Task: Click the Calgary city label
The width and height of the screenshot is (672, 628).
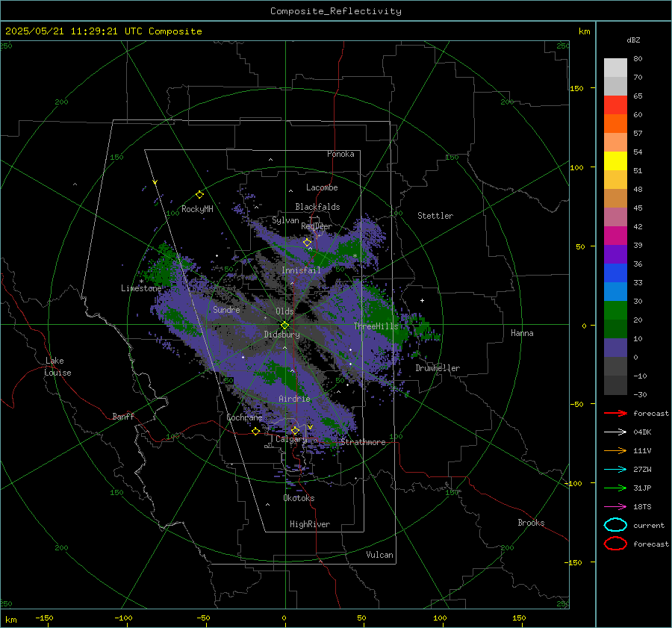Action: 291,439
